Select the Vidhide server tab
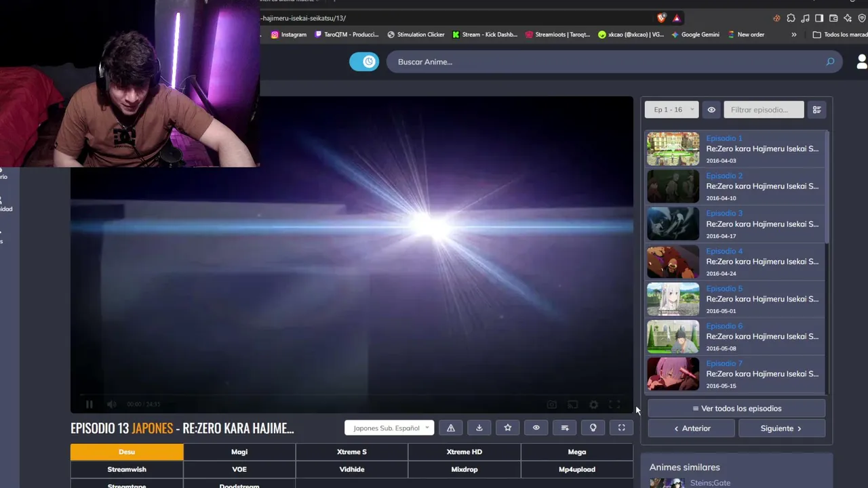This screenshot has width=868, height=488. (x=352, y=470)
